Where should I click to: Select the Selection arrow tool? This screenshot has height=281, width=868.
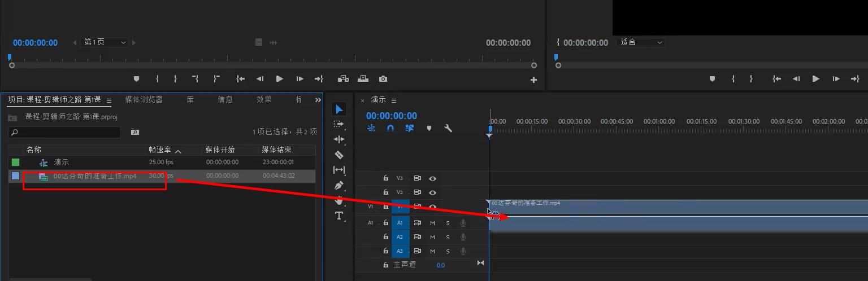click(339, 109)
